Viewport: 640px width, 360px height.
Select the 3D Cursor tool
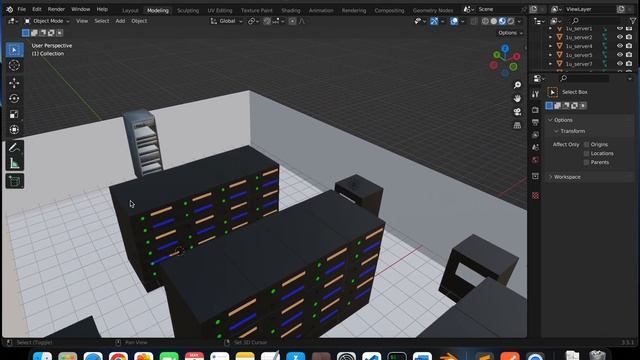pos(14,65)
